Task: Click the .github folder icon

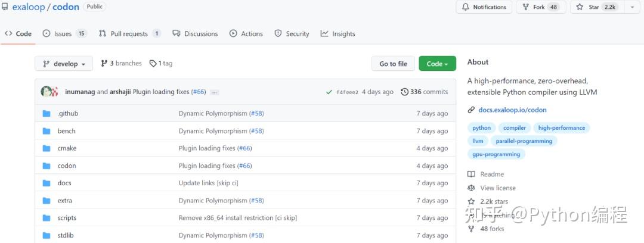Action: click(x=47, y=114)
